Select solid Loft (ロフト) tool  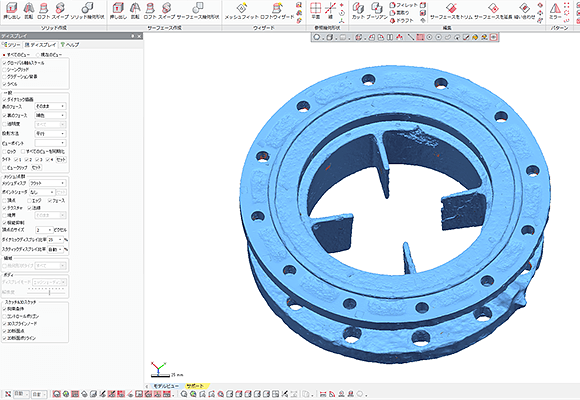(x=43, y=11)
